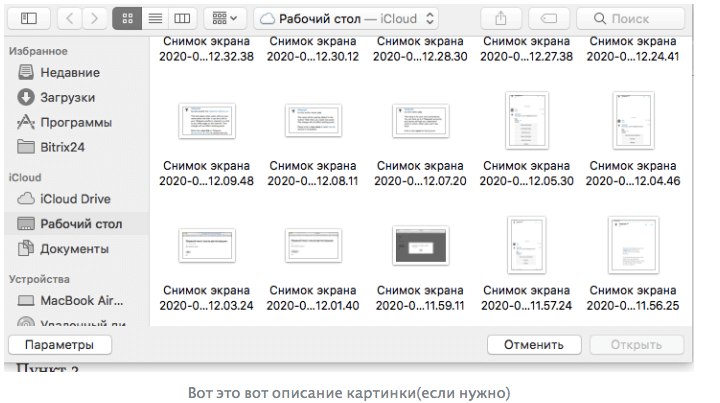Switch to column view
The image size is (720, 403).
click(x=182, y=19)
